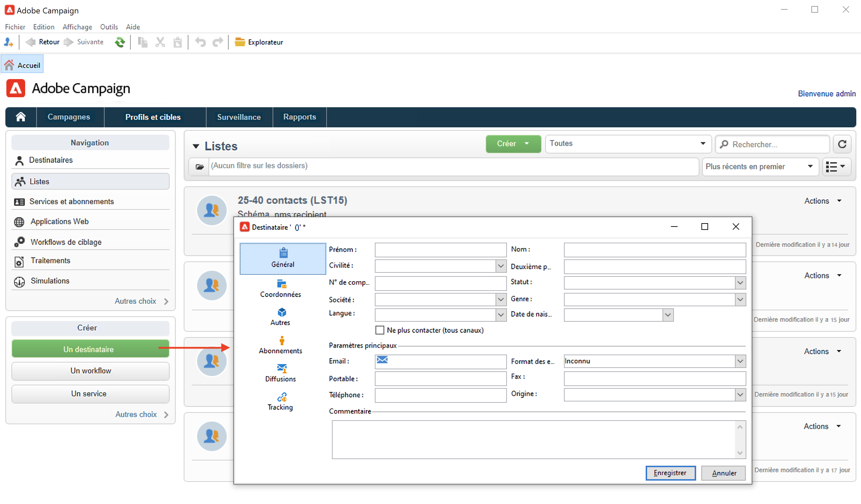The width and height of the screenshot is (861, 504).
Task: Expand the Civilité dropdown
Action: tap(501, 266)
